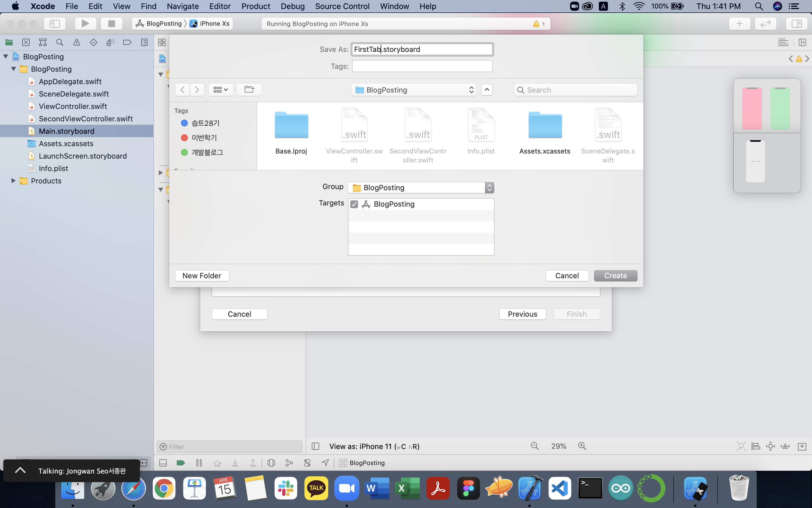Click Debug View Hierarchy icon
Image resolution: width=812 pixels, height=508 pixels.
271,463
